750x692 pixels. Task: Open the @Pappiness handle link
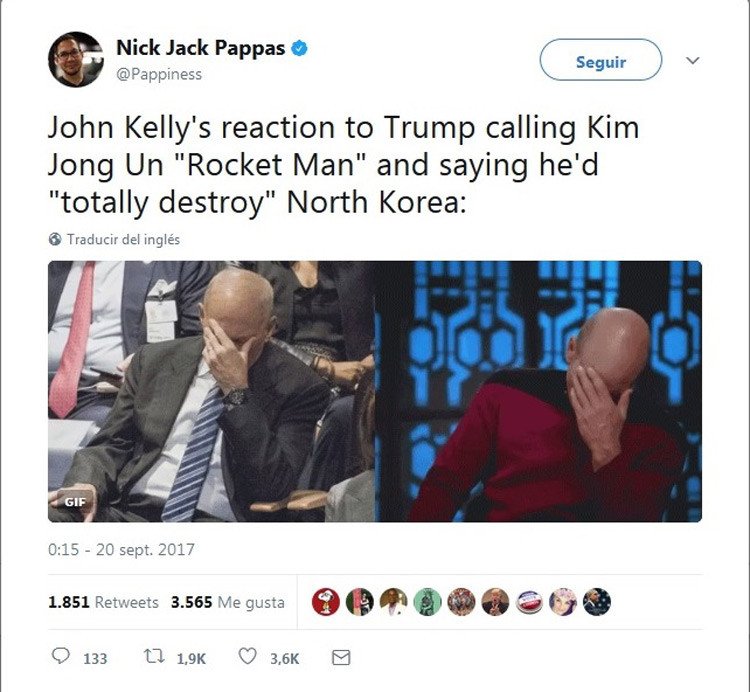(159, 74)
